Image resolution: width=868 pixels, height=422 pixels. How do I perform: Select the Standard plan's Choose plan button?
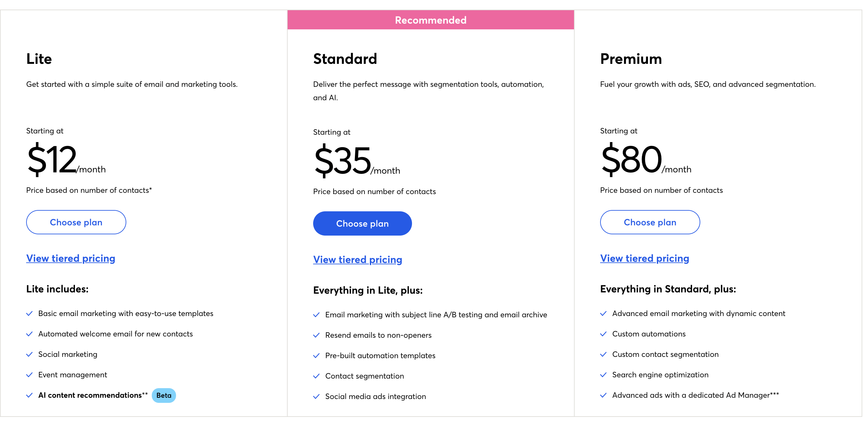pyautogui.click(x=362, y=224)
